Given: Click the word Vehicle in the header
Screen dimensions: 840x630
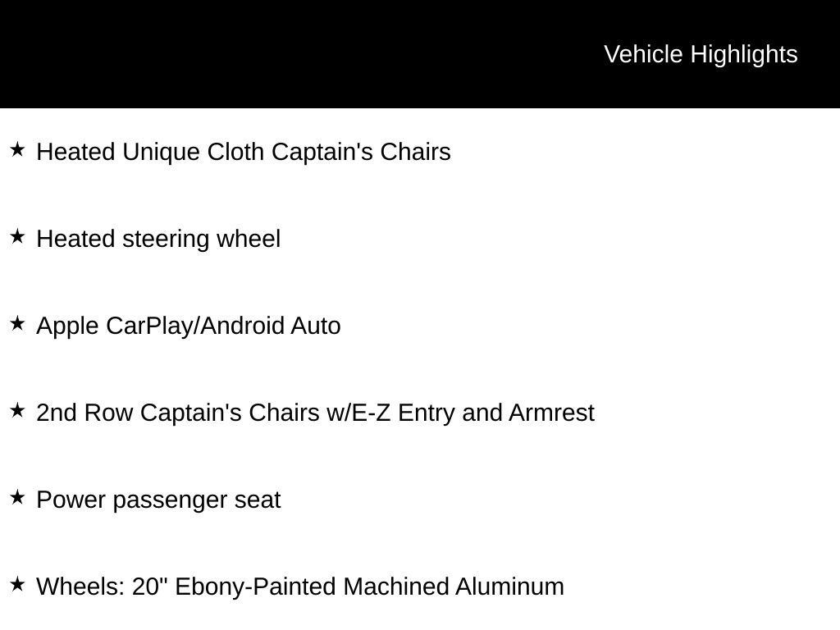Looking at the screenshot, I should point(643,55).
